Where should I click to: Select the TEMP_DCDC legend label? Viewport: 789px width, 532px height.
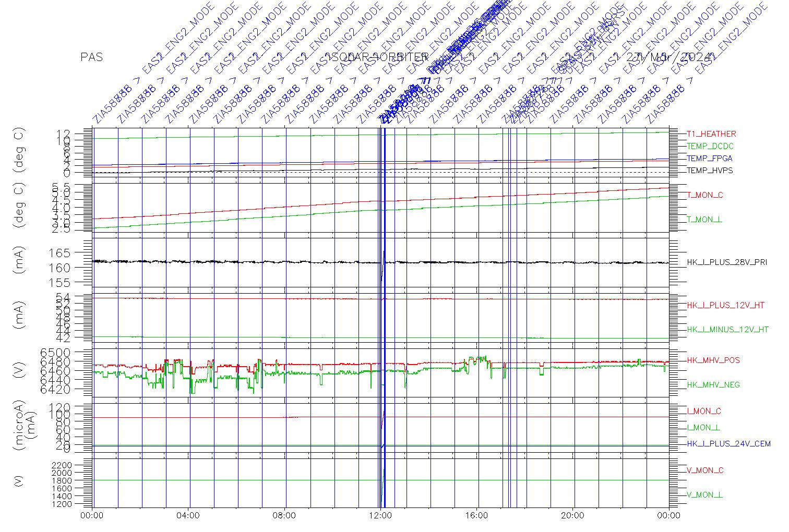click(710, 147)
